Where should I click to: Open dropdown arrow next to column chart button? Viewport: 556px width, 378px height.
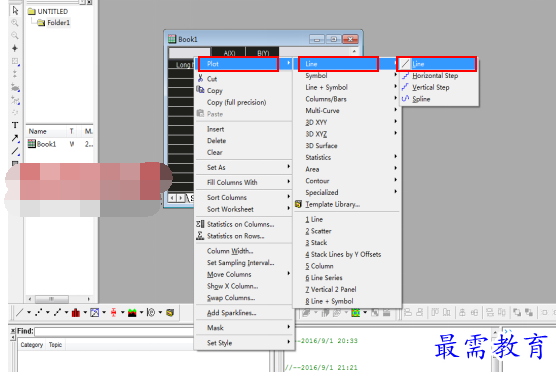85,312
